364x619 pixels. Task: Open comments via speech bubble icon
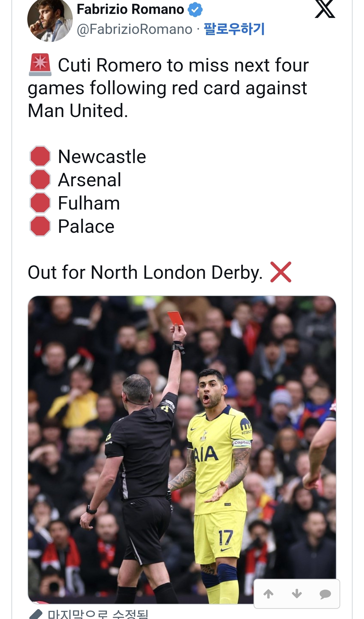[325, 594]
